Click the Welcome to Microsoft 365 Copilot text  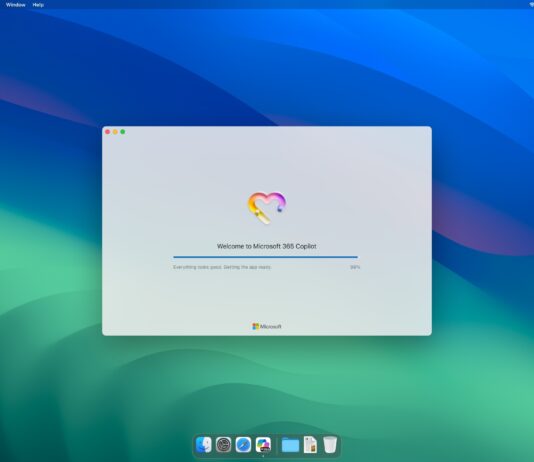267,246
